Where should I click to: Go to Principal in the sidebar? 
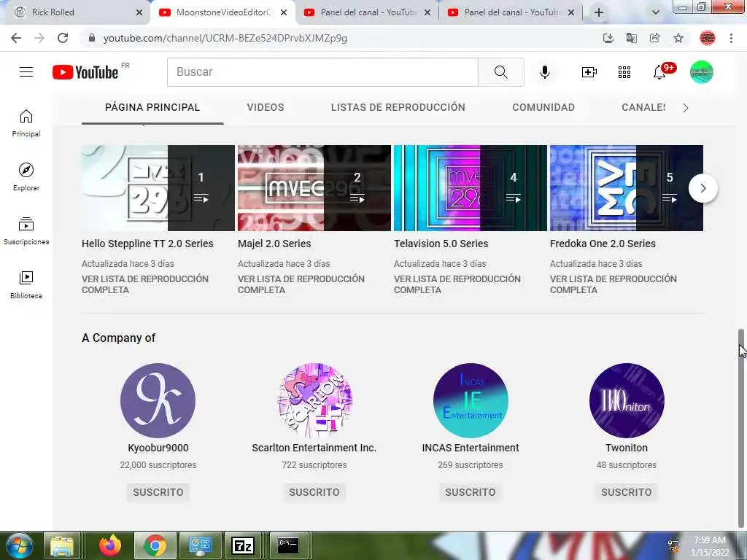[x=26, y=123]
